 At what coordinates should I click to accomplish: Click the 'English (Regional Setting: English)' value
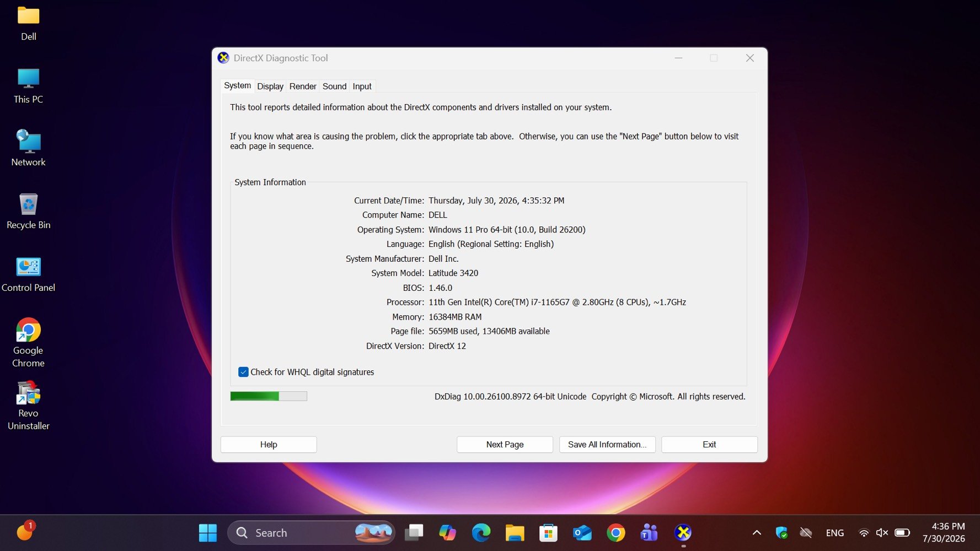point(491,244)
